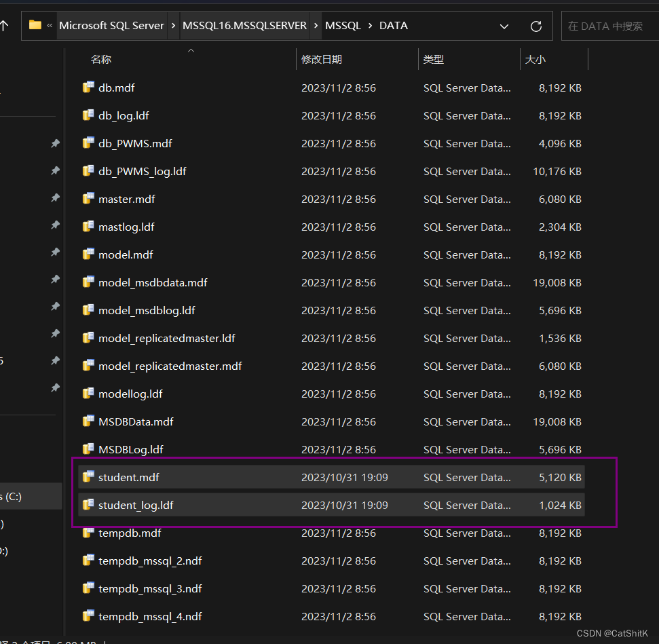Click the mastlog.ldf file icon
The width and height of the screenshot is (659, 644).
point(88,226)
